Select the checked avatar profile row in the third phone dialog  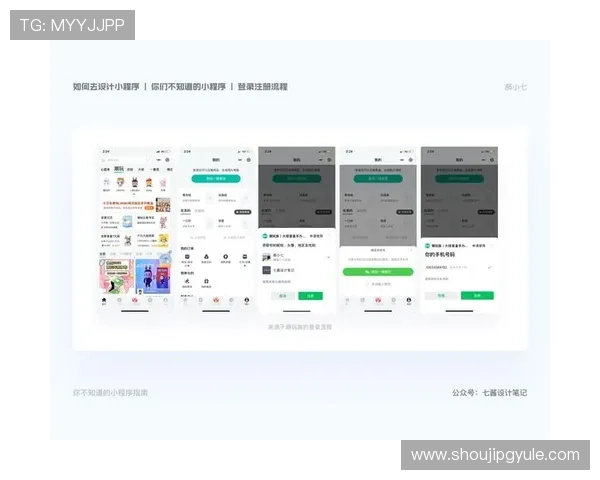[x=297, y=258]
